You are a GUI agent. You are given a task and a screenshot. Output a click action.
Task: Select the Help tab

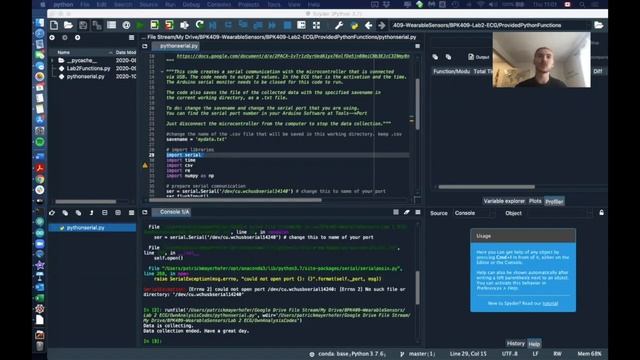pyautogui.click(x=534, y=344)
